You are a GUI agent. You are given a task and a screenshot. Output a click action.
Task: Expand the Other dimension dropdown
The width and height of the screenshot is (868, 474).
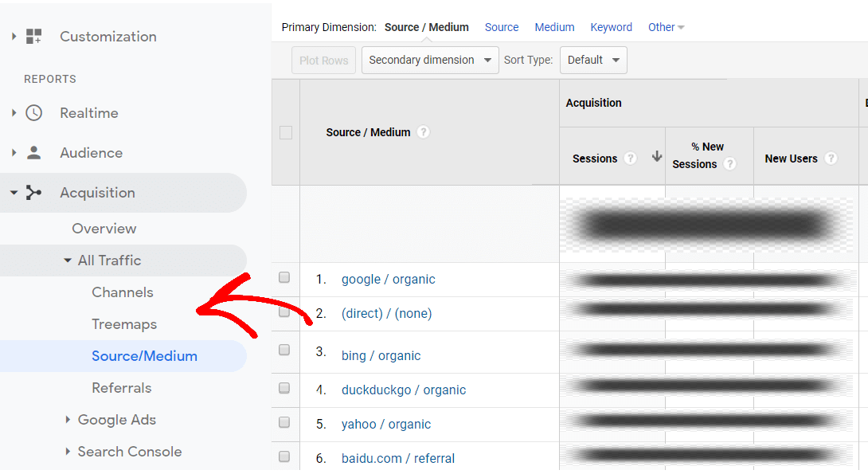pos(666,26)
